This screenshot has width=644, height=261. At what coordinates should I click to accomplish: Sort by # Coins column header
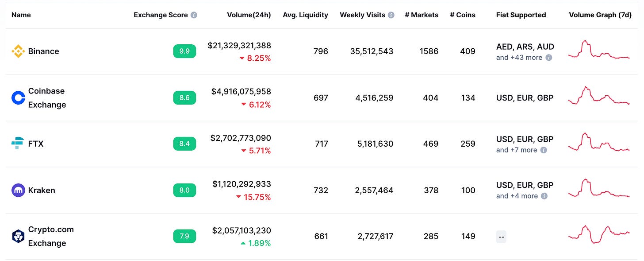(x=463, y=15)
